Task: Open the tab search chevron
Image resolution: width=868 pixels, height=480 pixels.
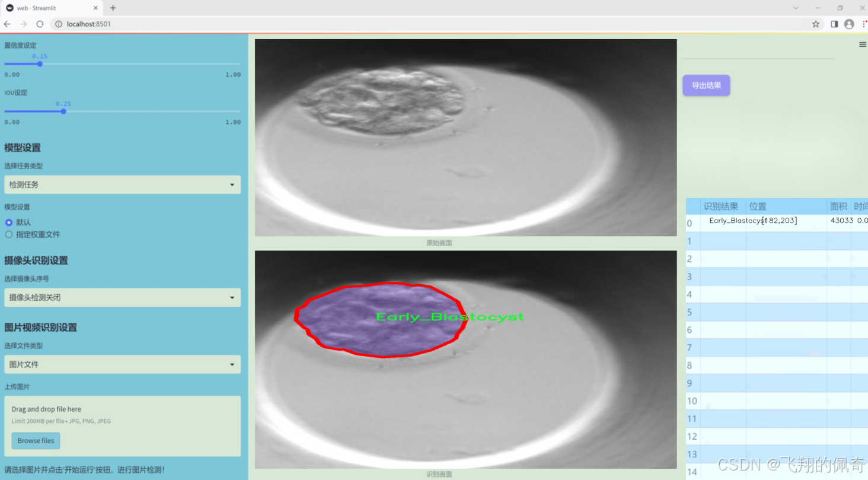Action: [x=796, y=8]
